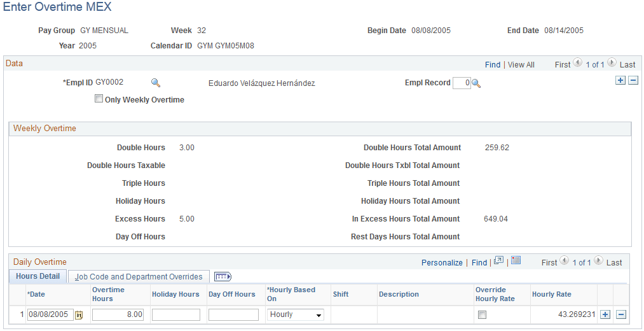The image size is (644, 331).
Task: Open Job Code and Department Overrides tab
Action: (x=139, y=277)
